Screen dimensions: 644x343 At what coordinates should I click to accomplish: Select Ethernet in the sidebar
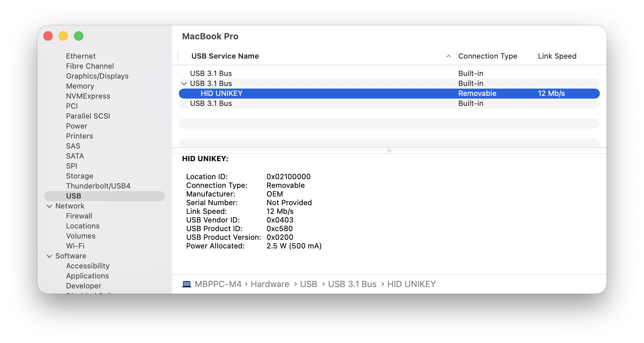point(81,56)
